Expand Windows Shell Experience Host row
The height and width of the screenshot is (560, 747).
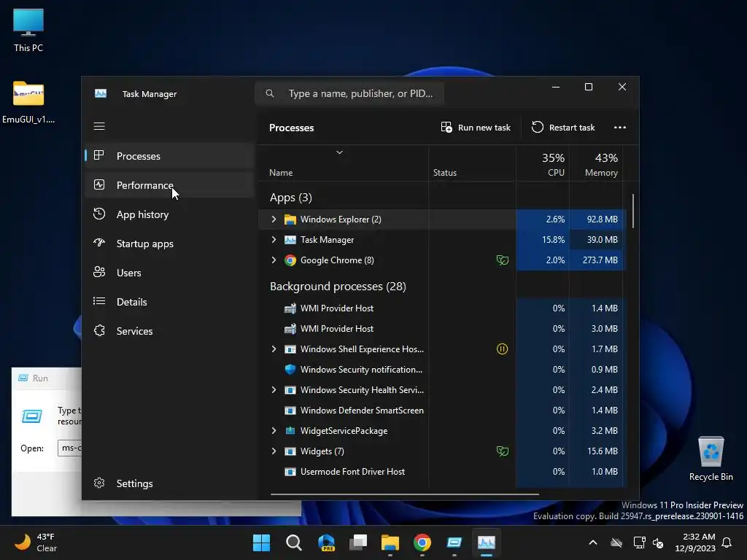[274, 349]
